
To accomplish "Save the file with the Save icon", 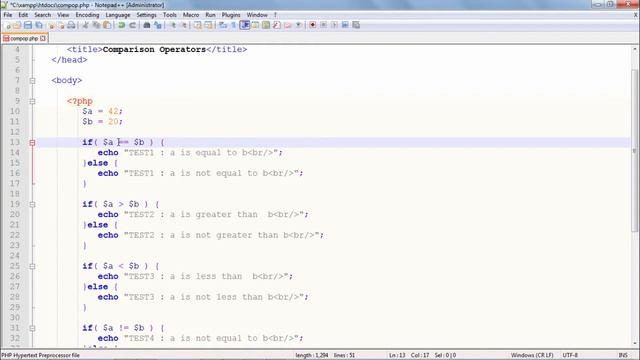I will click(28, 25).
